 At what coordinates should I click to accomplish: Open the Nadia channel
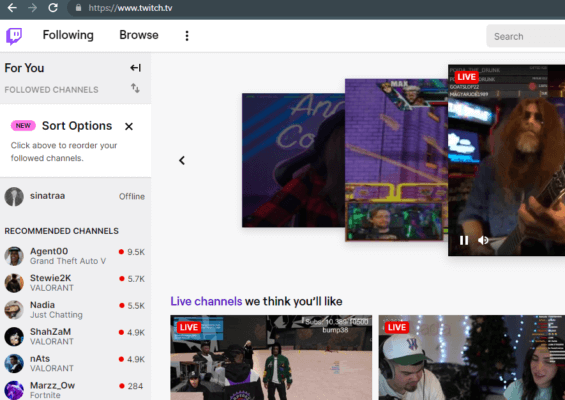pos(42,305)
